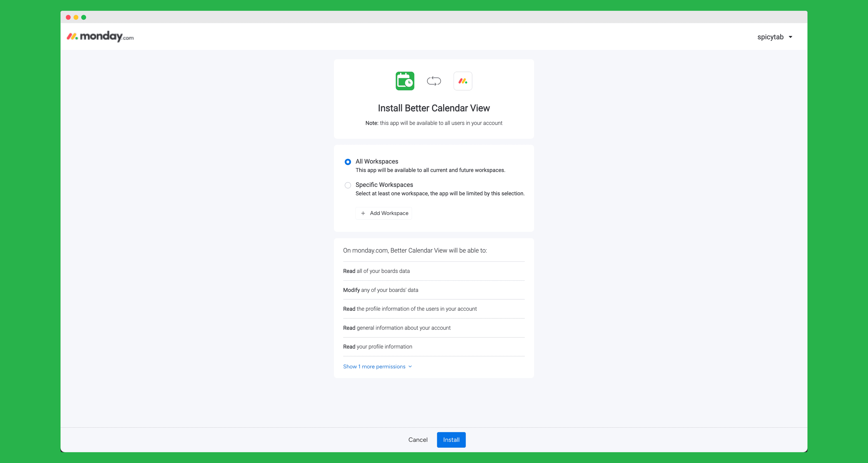This screenshot has height=463, width=868.
Task: Click the chevron next to more permissions
Action: pyautogui.click(x=410, y=366)
